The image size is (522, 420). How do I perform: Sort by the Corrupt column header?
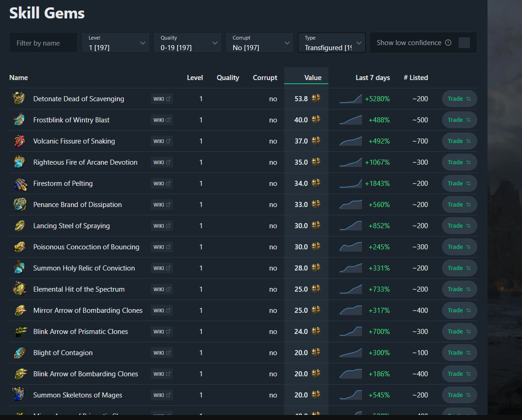coord(265,78)
